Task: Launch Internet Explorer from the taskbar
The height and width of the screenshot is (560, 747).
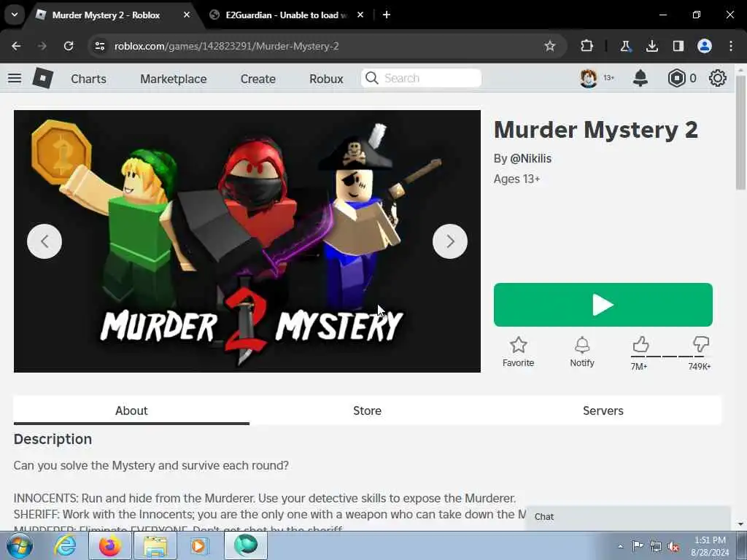Action: 65,545
